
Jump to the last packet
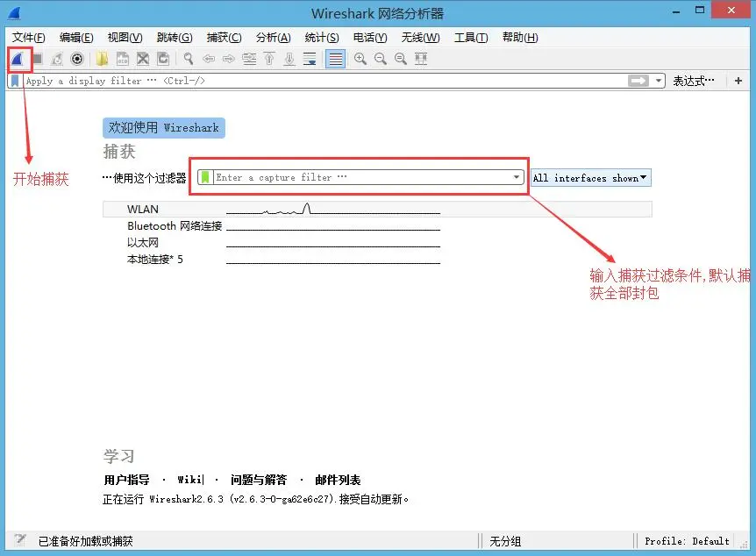[289, 59]
